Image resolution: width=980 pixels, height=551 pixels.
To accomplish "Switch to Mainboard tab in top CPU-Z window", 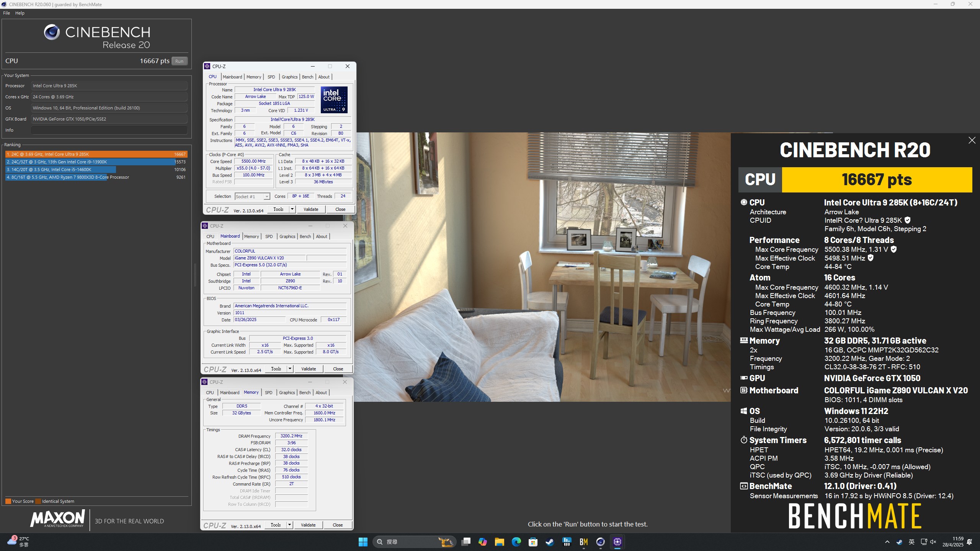I will [x=232, y=77].
